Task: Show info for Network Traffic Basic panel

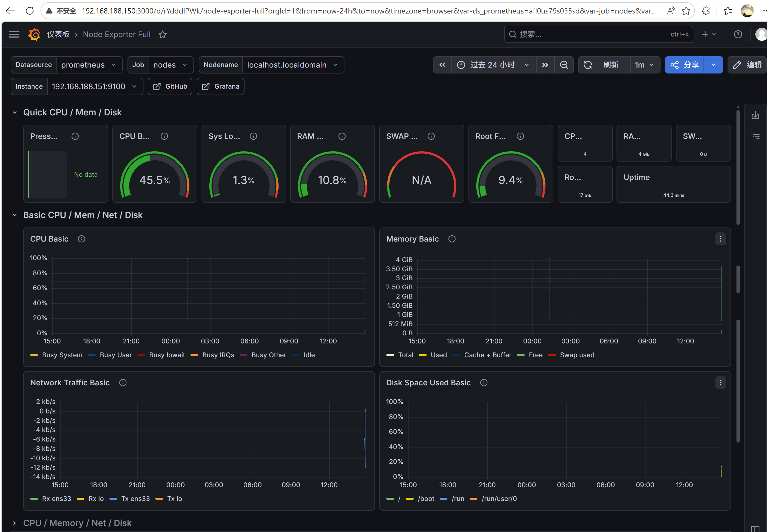Action: (123, 383)
